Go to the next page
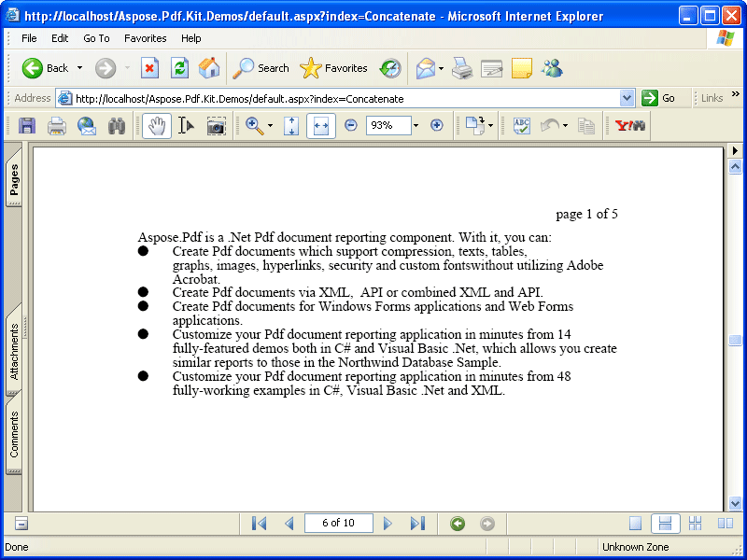 tap(388, 524)
